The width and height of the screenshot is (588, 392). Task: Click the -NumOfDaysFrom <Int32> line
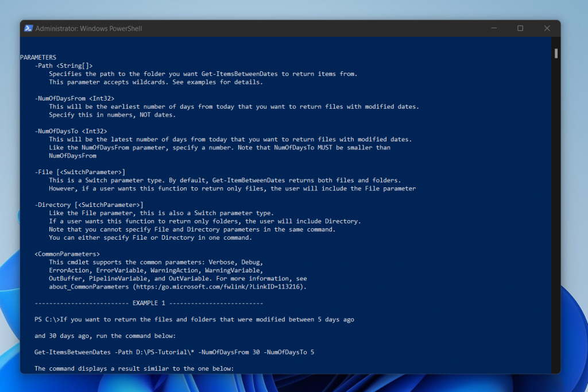click(x=74, y=98)
